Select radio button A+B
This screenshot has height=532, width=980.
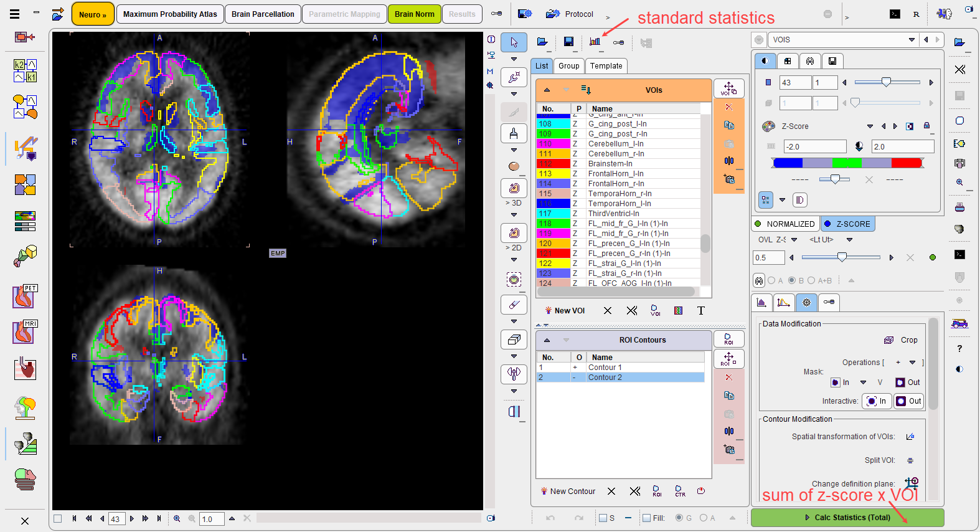pyautogui.click(x=812, y=280)
